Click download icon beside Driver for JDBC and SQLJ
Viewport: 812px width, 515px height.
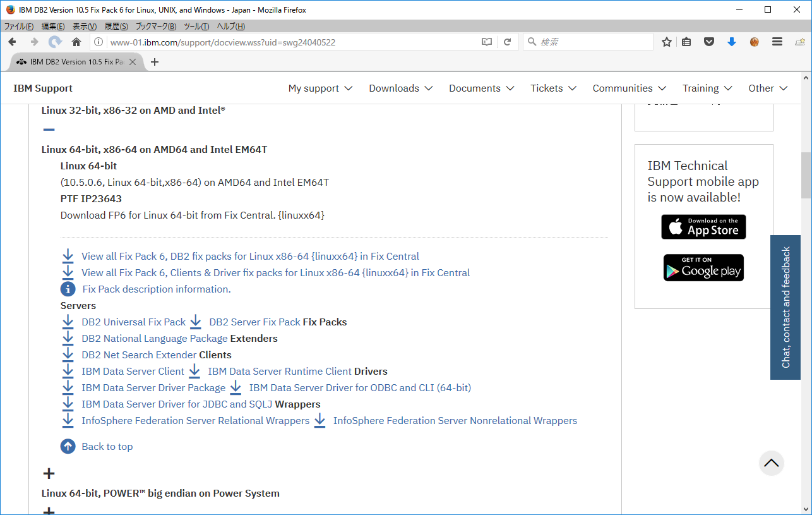(68, 404)
